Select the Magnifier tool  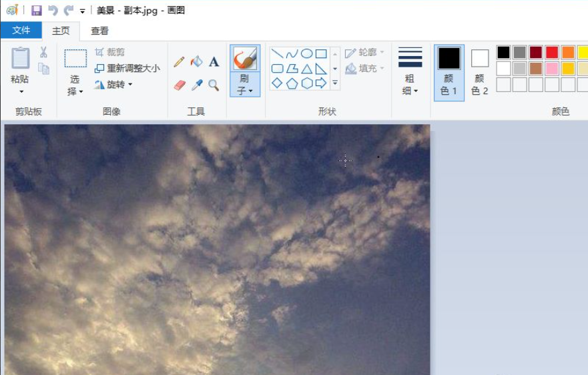point(214,85)
